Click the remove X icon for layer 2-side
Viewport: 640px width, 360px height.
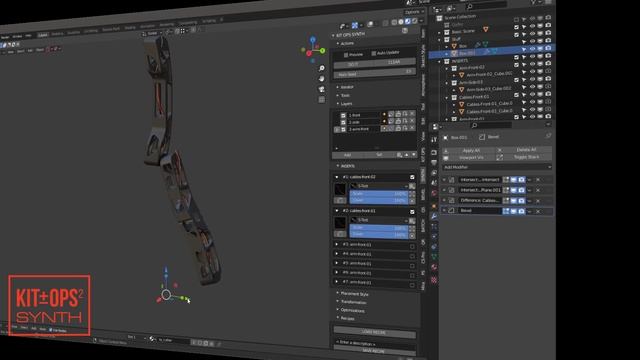coord(412,121)
